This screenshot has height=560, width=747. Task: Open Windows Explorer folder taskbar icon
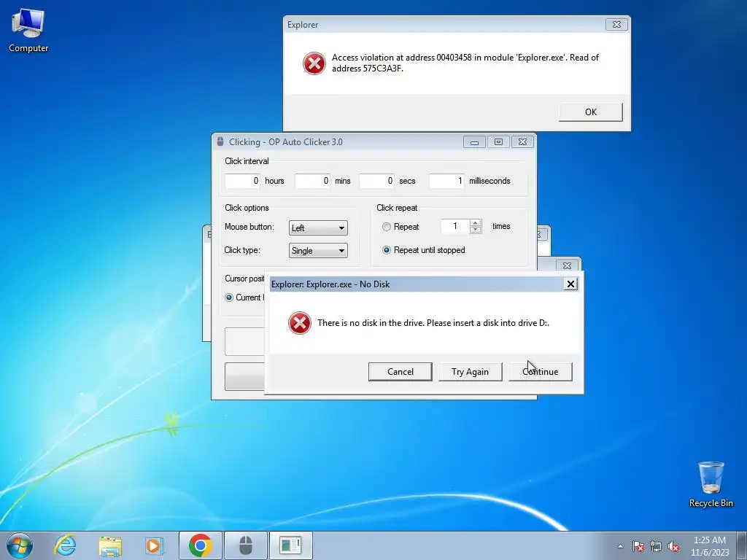click(110, 545)
